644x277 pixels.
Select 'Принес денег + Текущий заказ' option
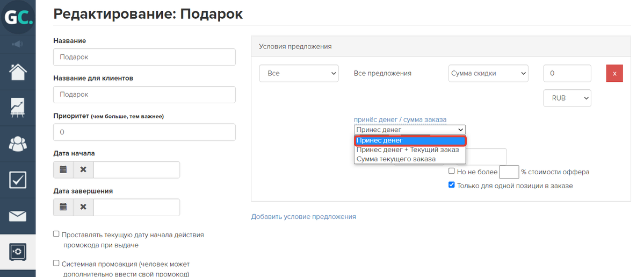[x=409, y=150]
